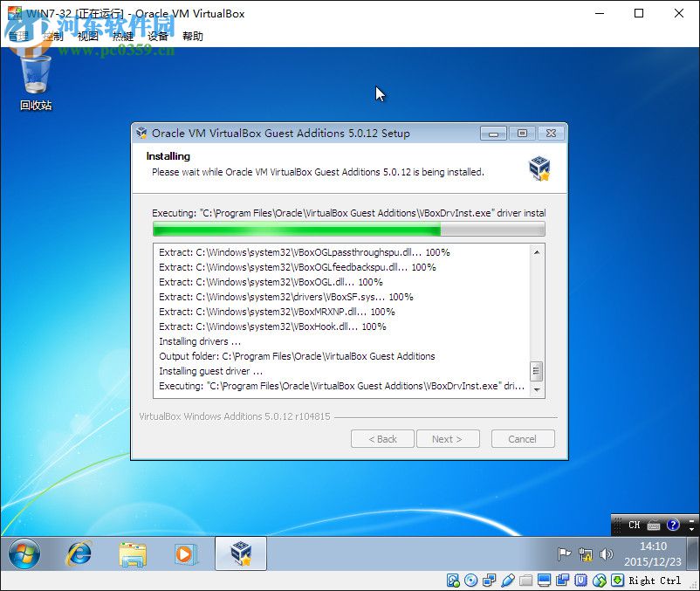700x591 pixels.
Task: Click the shared folders status icon
Action: 525,581
